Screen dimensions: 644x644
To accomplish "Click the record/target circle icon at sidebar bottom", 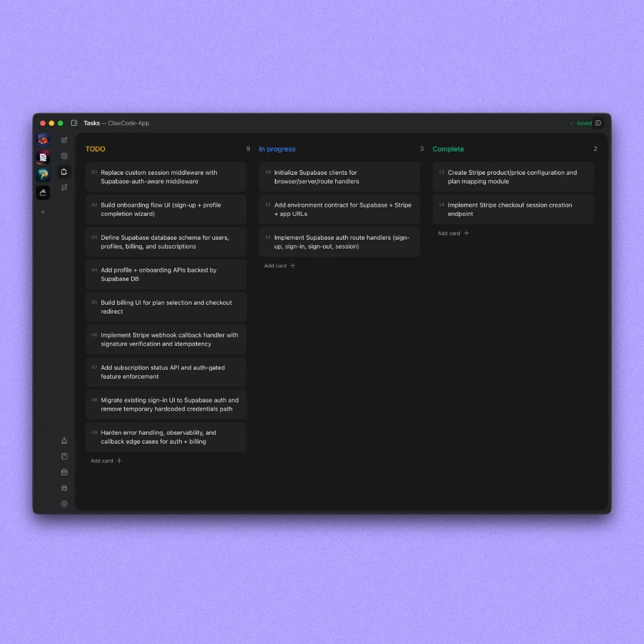I will click(x=64, y=504).
